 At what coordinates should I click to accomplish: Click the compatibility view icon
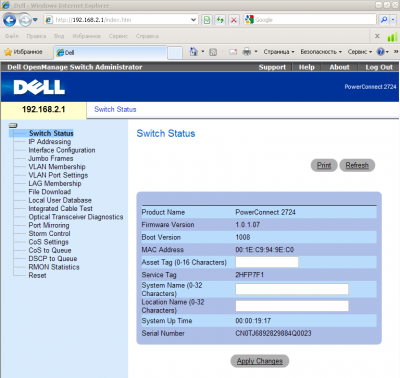207,20
